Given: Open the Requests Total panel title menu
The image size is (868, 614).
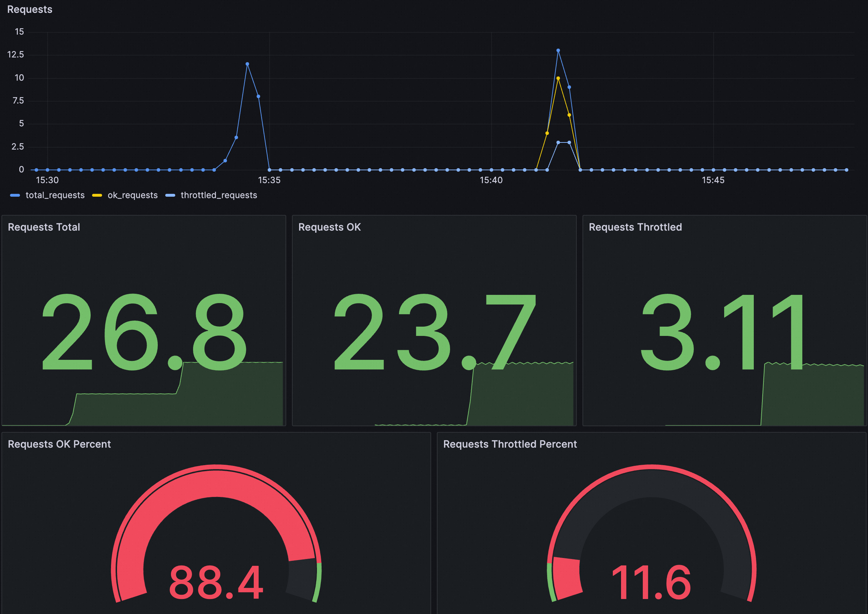Looking at the screenshot, I should pos(44,227).
